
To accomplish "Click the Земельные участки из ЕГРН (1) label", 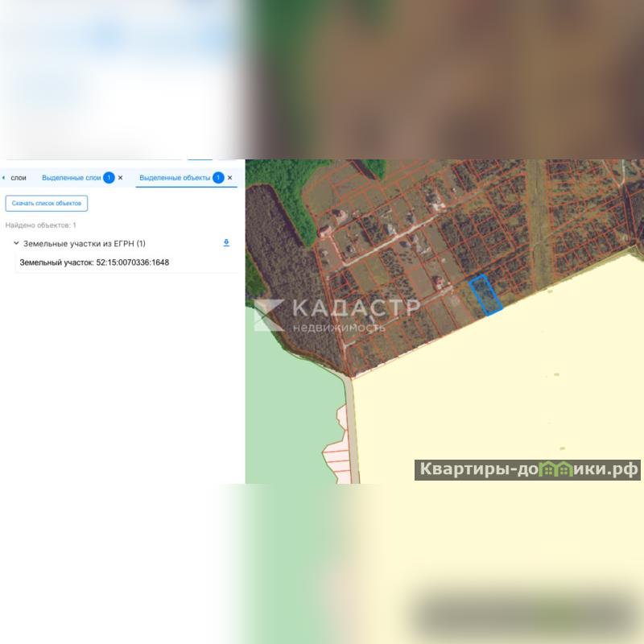I will pos(85,244).
